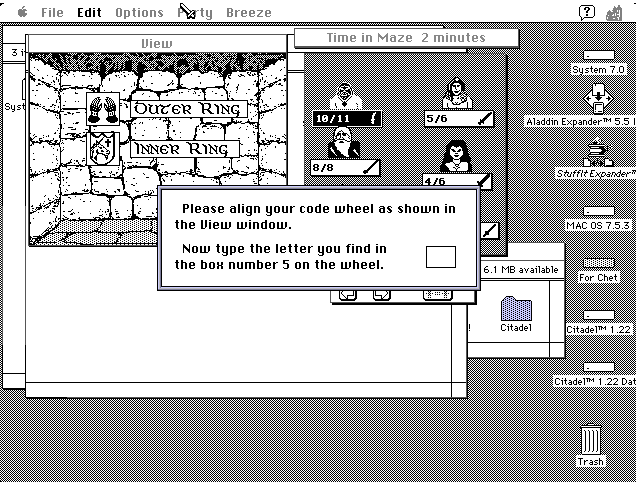This screenshot has height=482, width=636.
Task: Click the highlighted 10/11 hit points bar
Action: click(347, 118)
